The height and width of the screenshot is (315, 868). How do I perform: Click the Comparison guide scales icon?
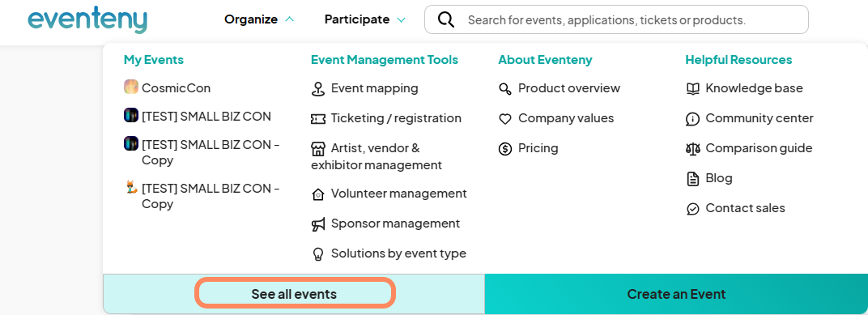(692, 148)
